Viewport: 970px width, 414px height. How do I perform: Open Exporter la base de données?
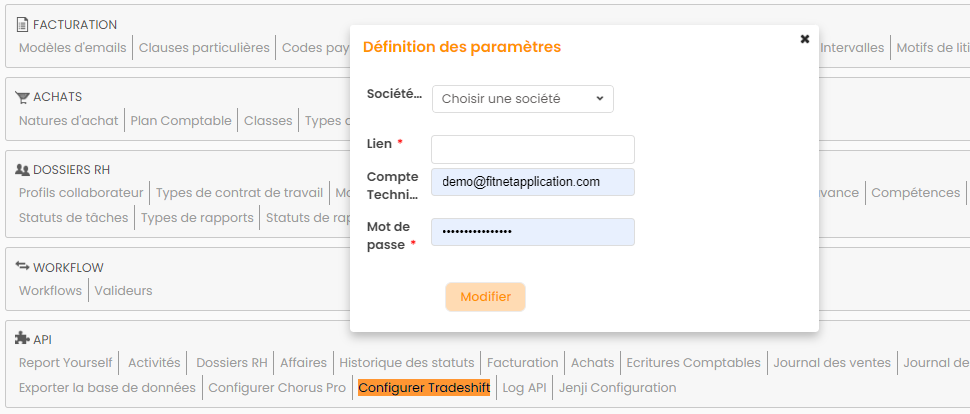[107, 388]
